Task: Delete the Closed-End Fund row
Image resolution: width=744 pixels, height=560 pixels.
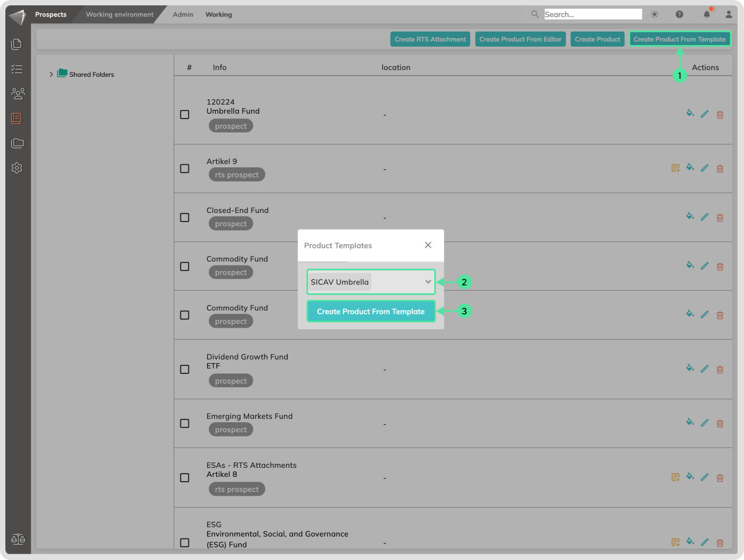Action: [x=720, y=218]
